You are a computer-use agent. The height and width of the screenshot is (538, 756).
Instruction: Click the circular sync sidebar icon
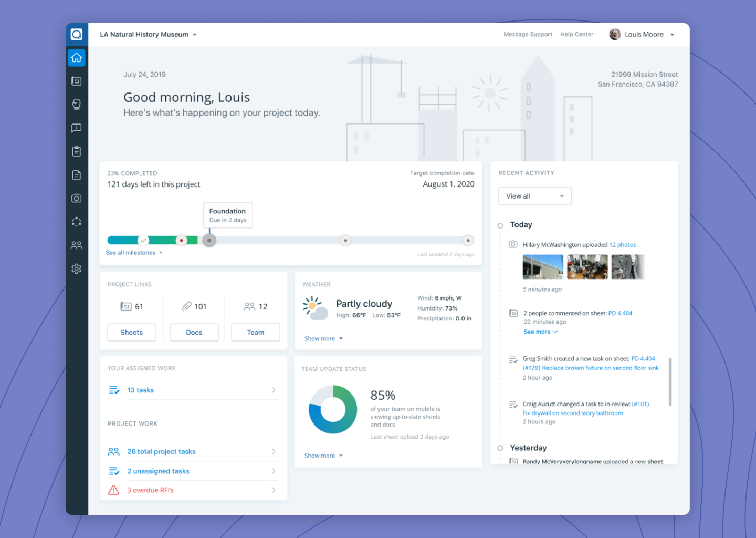pos(77,222)
